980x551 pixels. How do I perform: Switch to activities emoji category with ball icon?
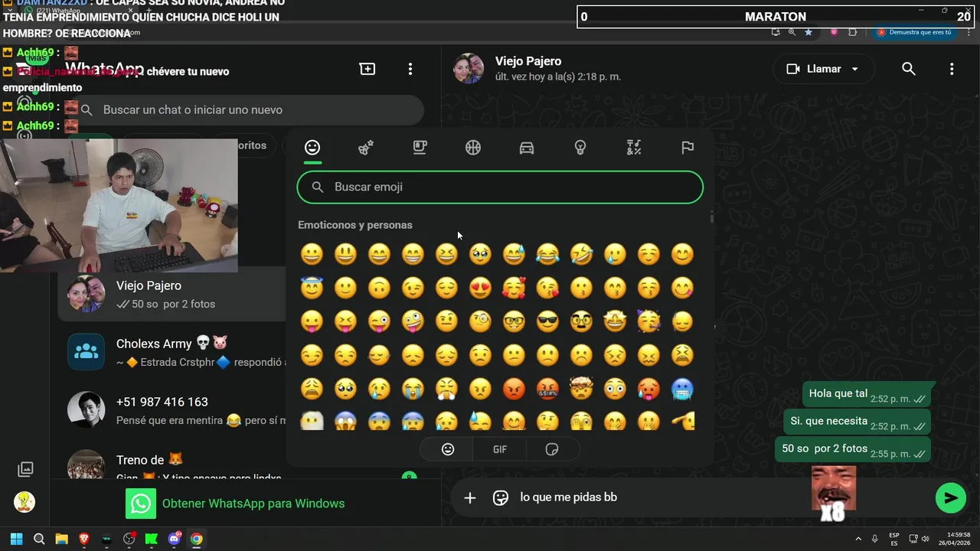[x=473, y=148]
